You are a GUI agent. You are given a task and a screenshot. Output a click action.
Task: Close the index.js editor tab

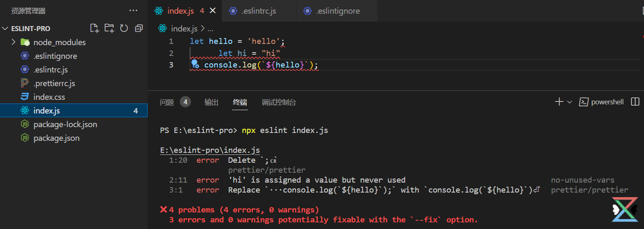coord(213,11)
